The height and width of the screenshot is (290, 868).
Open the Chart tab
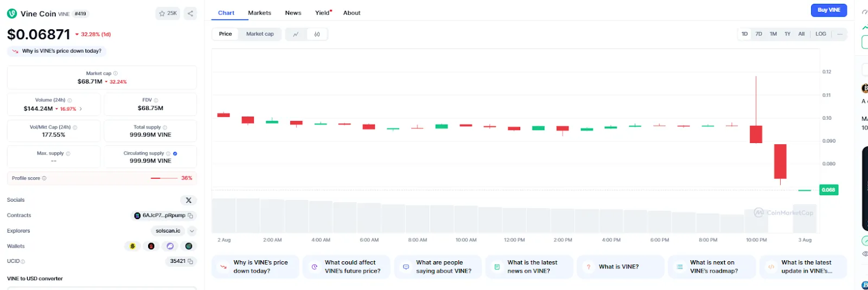click(226, 13)
